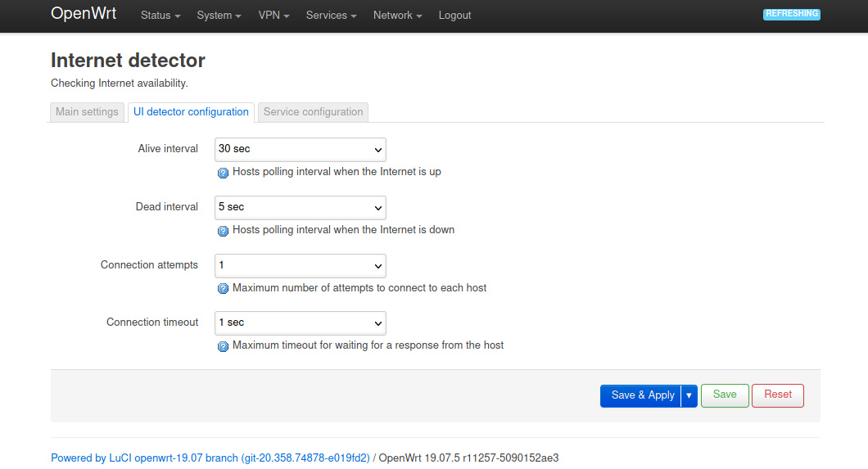Click the OpenWrt brand logo
The height and width of the screenshot is (469, 868).
84,14
